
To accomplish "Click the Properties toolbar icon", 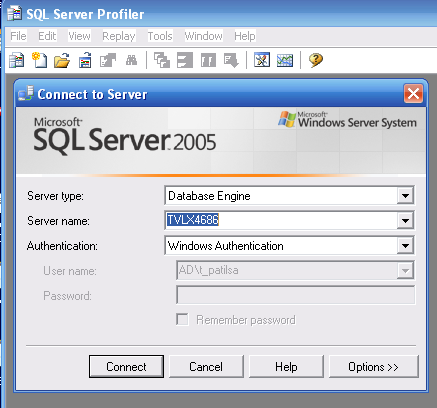I will 108,60.
